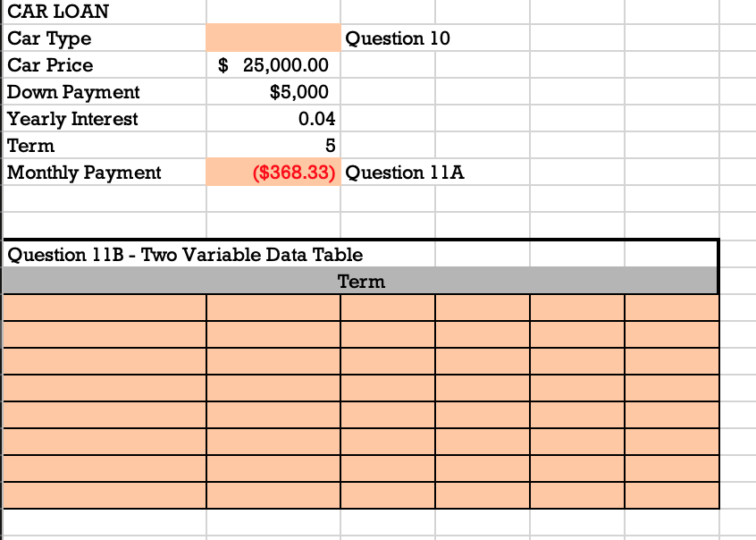Click the Question 10 cell
756x540 pixels.
tap(398, 38)
